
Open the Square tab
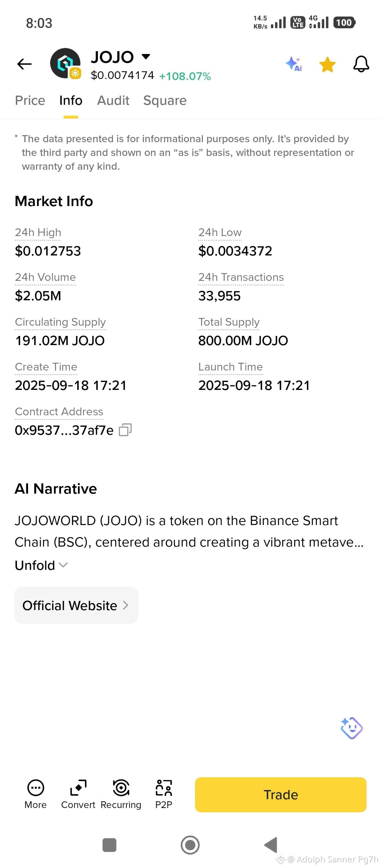coord(165,101)
